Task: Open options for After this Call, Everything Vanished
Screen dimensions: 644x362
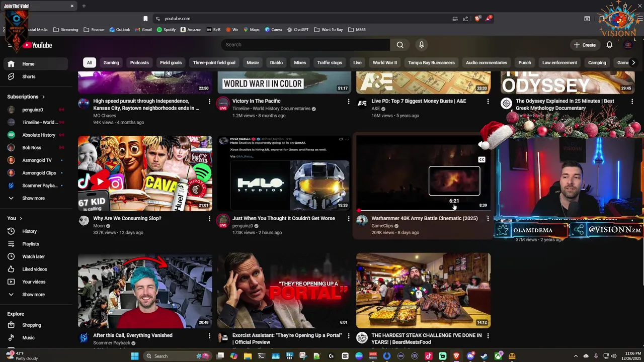Action: 209,335
